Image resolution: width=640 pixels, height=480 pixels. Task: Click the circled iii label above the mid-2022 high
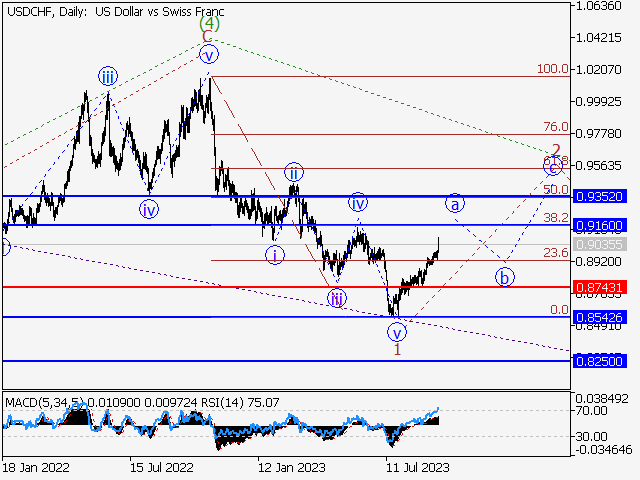[x=108, y=76]
